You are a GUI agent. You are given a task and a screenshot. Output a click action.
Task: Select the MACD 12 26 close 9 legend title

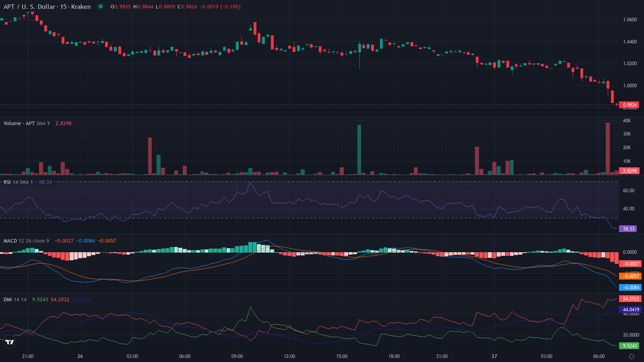[26, 241]
